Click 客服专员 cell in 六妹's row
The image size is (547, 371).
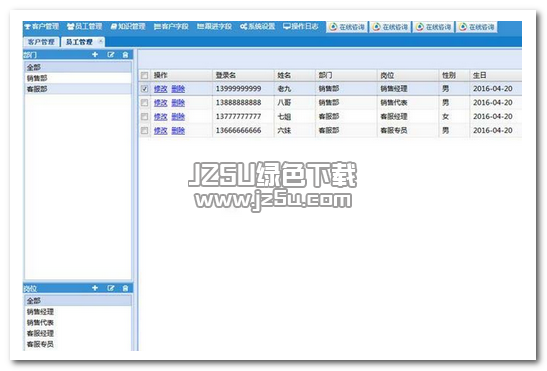pos(394,131)
